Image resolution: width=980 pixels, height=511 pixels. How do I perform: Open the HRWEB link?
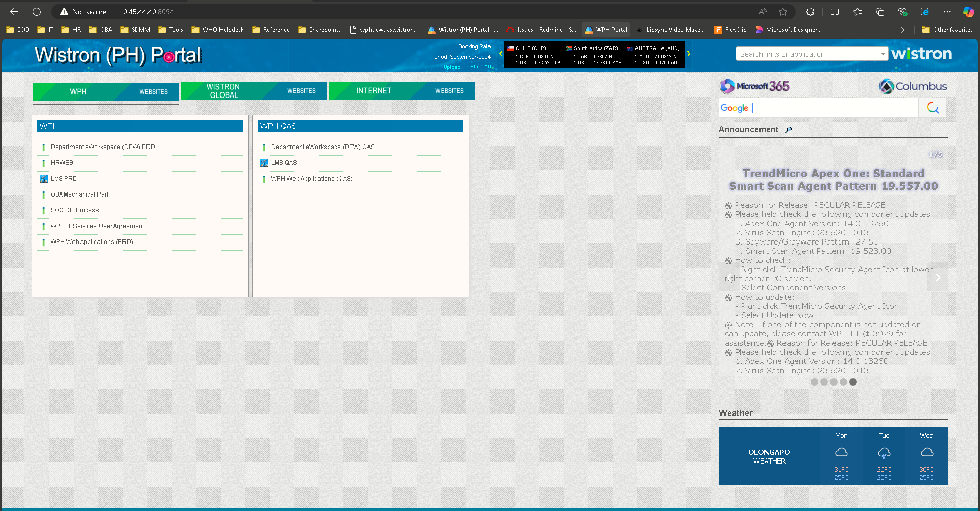click(x=62, y=163)
